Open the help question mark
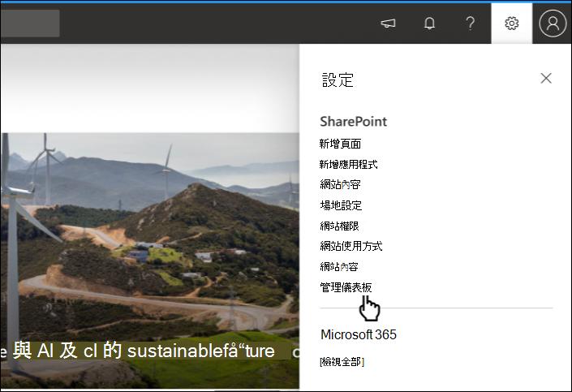 471,24
